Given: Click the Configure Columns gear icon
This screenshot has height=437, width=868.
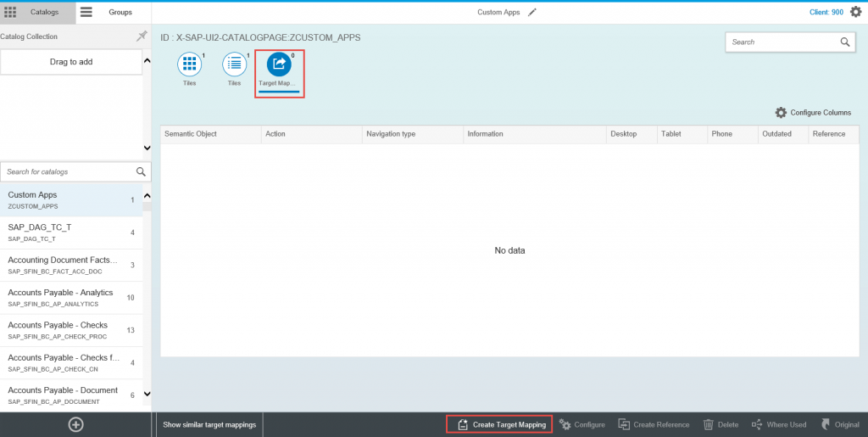Looking at the screenshot, I should coord(781,113).
